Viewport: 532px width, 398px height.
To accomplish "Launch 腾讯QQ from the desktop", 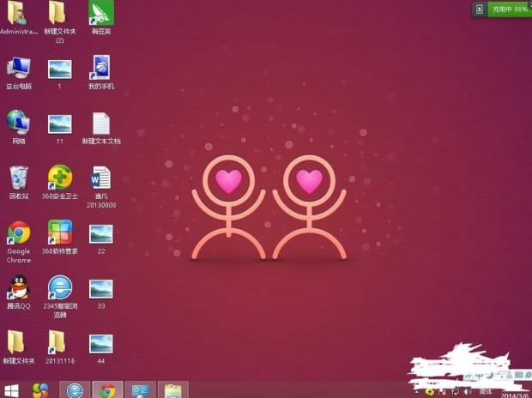I will tap(18, 288).
